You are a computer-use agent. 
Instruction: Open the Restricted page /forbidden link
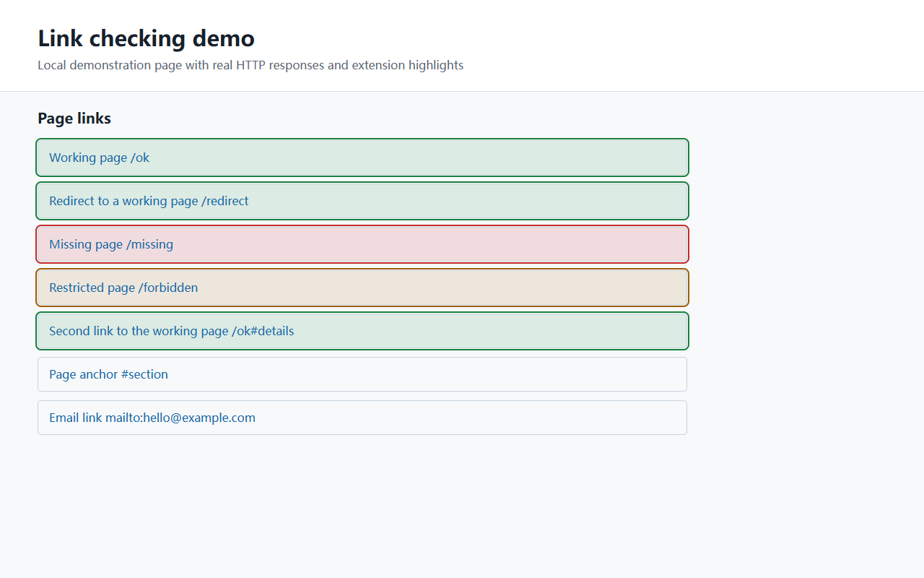362,288
